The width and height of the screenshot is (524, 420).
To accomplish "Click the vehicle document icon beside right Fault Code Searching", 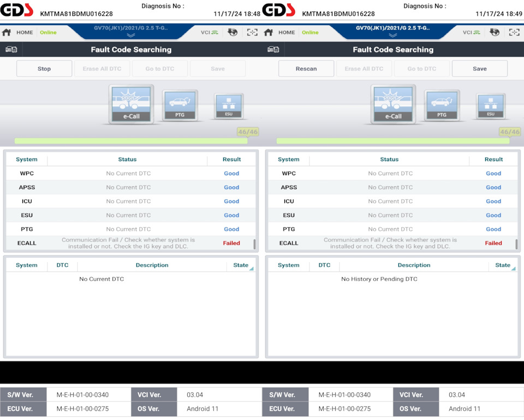I will coord(273,50).
